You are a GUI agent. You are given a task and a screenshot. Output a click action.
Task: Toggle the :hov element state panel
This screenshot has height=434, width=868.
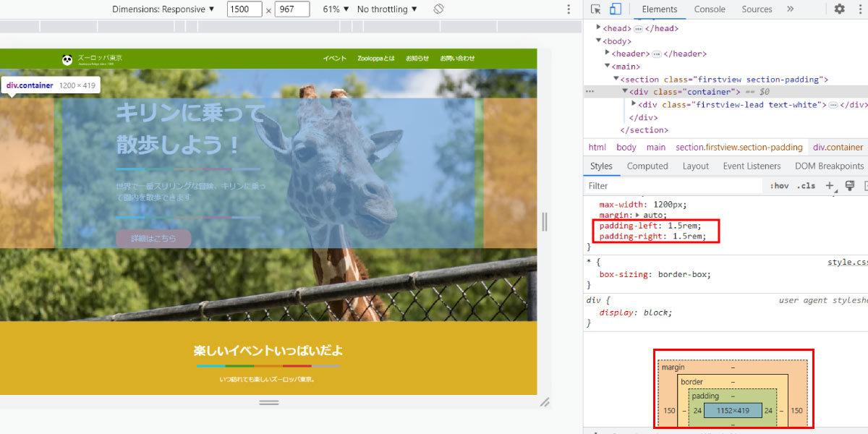tap(779, 186)
